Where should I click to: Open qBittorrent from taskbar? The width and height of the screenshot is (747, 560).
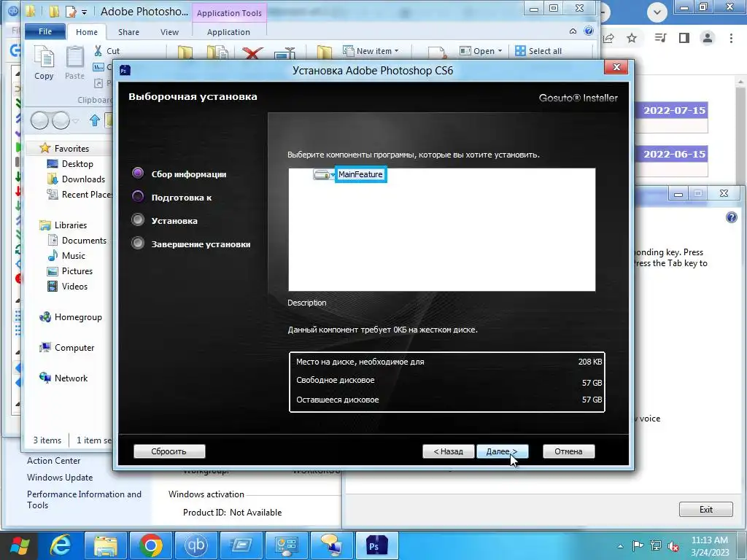coord(196,545)
